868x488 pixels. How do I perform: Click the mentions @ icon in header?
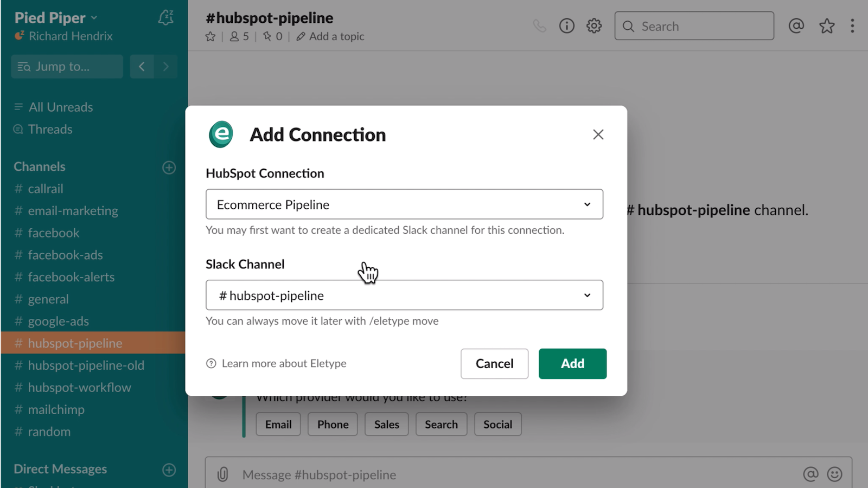click(796, 26)
